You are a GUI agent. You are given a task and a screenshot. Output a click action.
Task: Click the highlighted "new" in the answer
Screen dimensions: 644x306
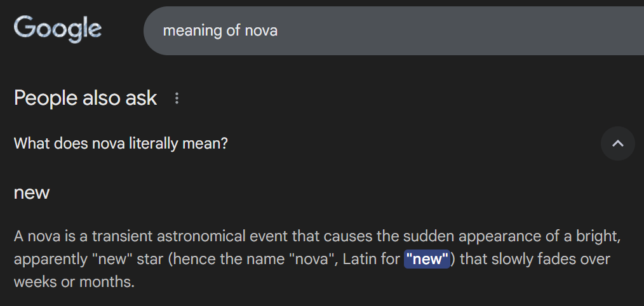pyautogui.click(x=427, y=260)
